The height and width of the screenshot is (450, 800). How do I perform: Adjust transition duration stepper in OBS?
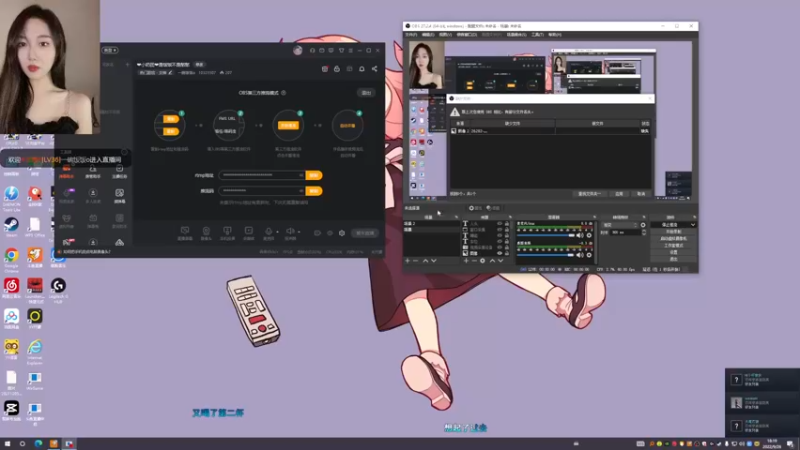644,232
